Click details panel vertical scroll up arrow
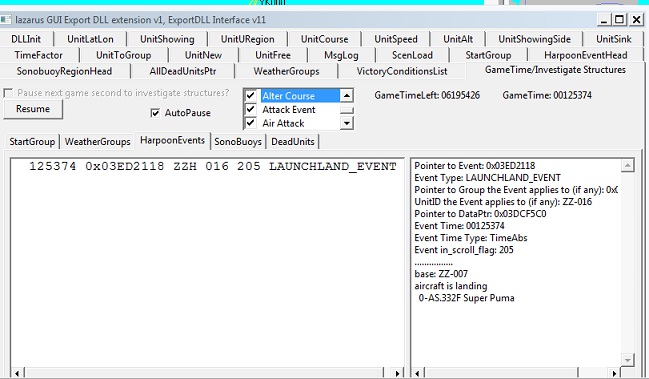The width and height of the screenshot is (649, 379). [x=627, y=166]
